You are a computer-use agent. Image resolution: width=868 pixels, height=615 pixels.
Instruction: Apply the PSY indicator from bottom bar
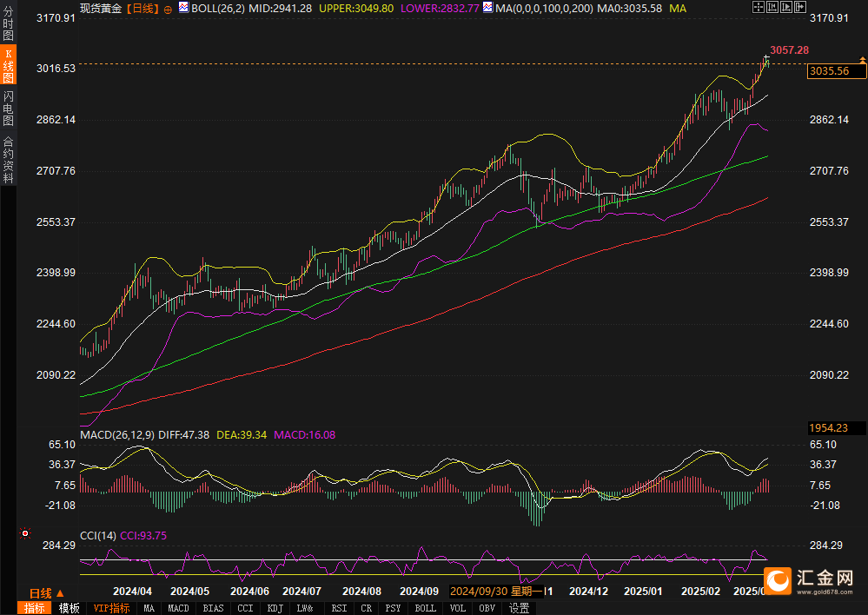tap(393, 608)
